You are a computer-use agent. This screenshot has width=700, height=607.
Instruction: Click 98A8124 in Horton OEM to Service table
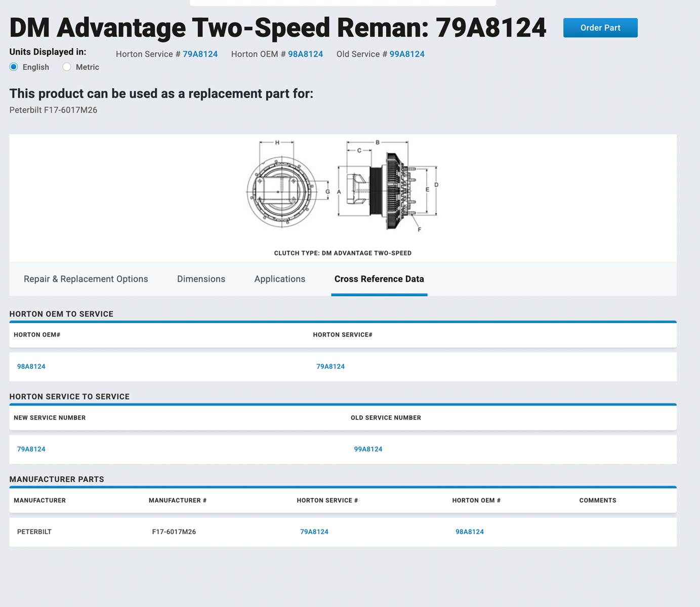coord(31,366)
